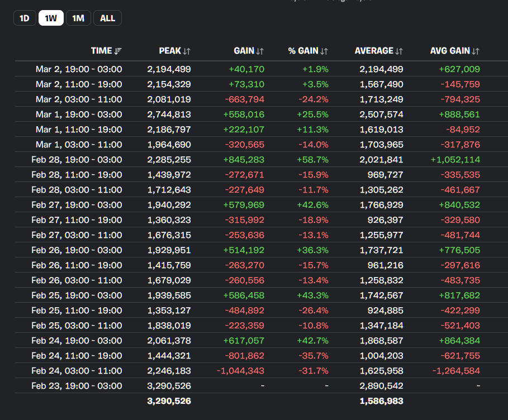This screenshot has width=508, height=420.
Task: Show the ALL time range
Action: 107,18
